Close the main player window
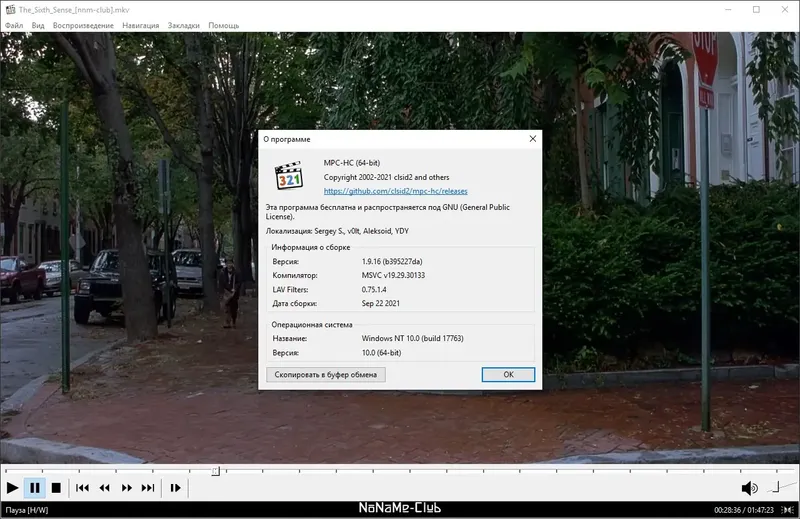Screen dimensions: 800x519 [x=785, y=9]
